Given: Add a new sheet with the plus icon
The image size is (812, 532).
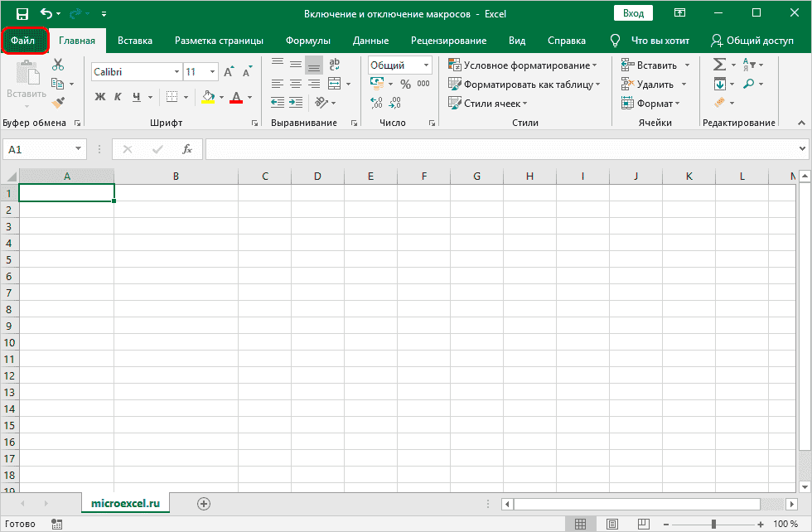Looking at the screenshot, I should click(204, 503).
